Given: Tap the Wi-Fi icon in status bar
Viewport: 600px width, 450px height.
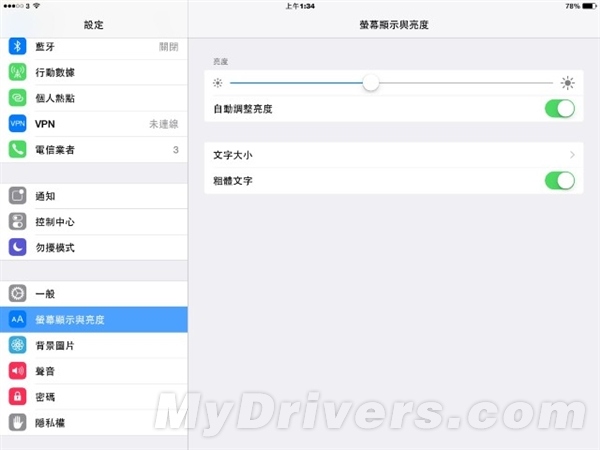Looking at the screenshot, I should 36,6.
